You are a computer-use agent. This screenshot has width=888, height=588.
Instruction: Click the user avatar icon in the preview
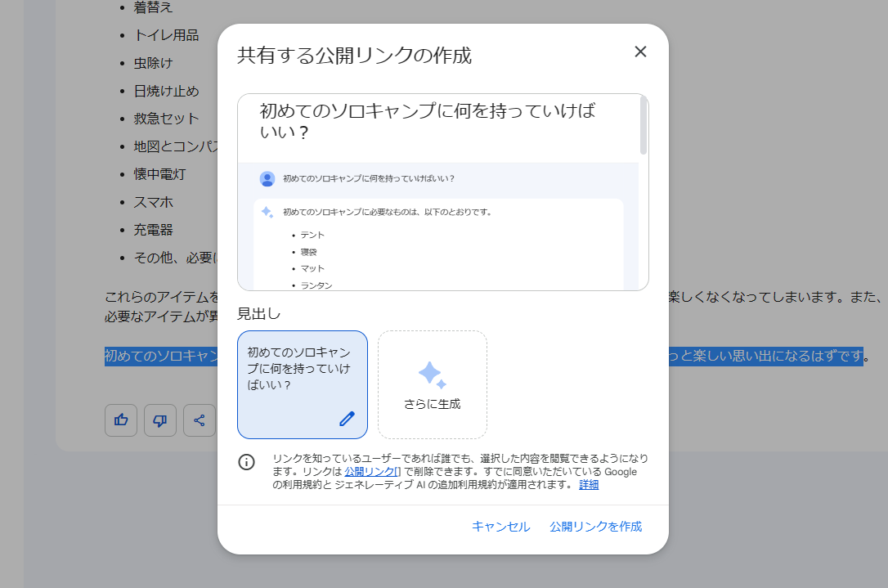(266, 178)
